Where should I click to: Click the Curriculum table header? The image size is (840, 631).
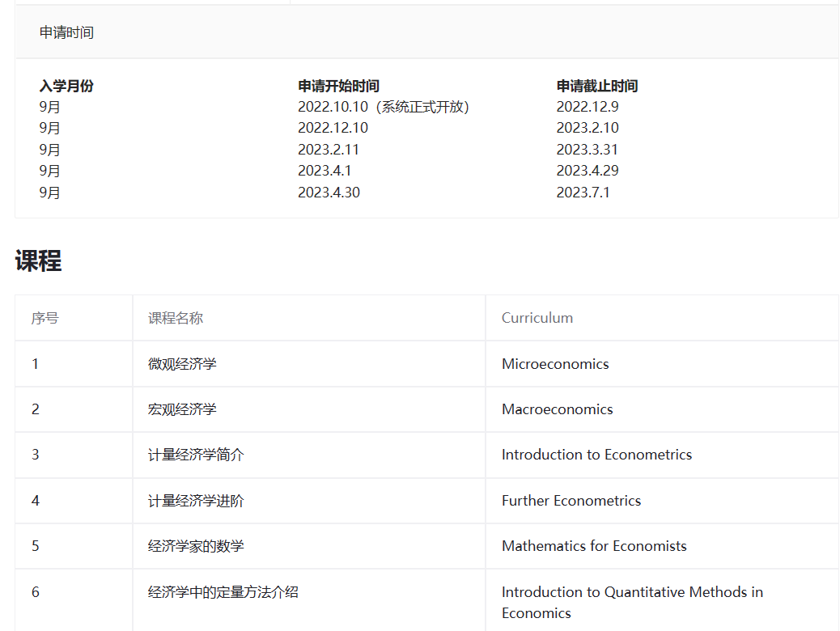537,318
